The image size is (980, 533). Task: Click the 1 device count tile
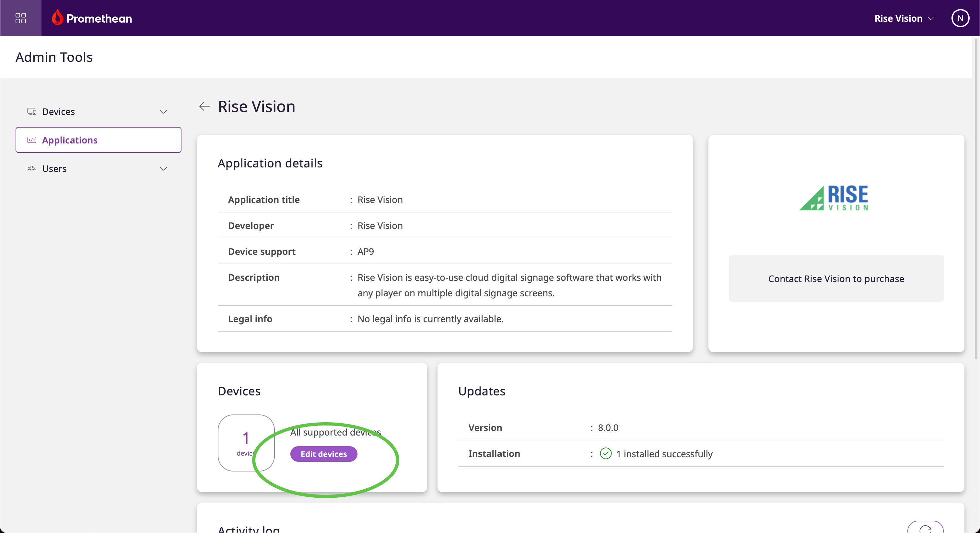[246, 443]
